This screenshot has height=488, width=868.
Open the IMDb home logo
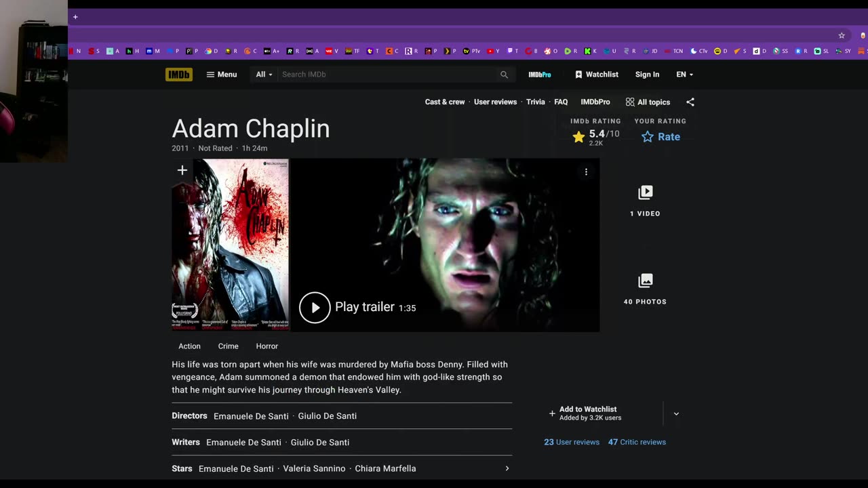178,75
